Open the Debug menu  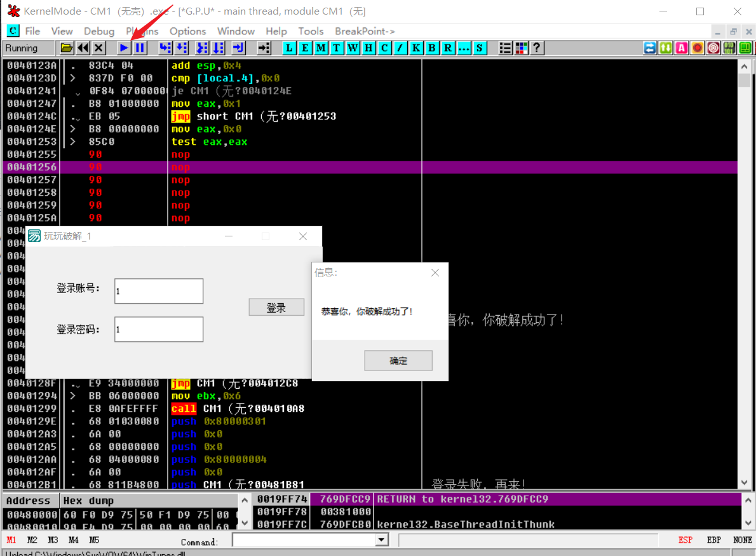(x=99, y=31)
